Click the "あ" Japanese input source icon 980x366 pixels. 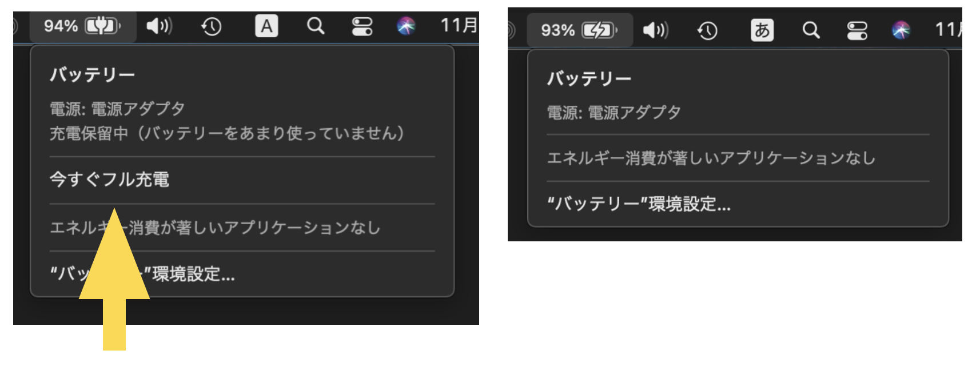pyautogui.click(x=762, y=30)
